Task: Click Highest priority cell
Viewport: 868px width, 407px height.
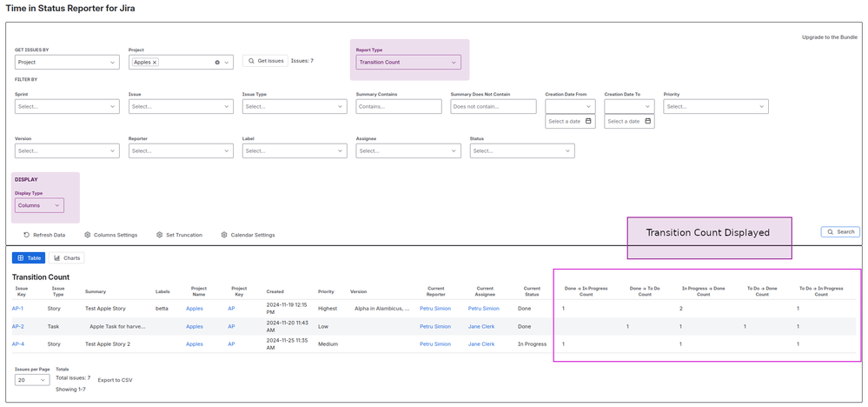Action: coord(328,309)
